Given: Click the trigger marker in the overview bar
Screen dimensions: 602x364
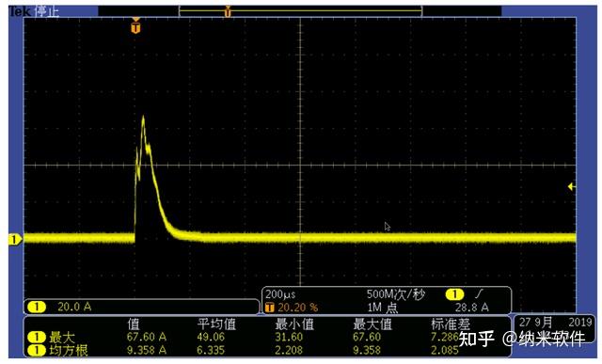Looking at the screenshot, I should pyautogui.click(x=228, y=12).
